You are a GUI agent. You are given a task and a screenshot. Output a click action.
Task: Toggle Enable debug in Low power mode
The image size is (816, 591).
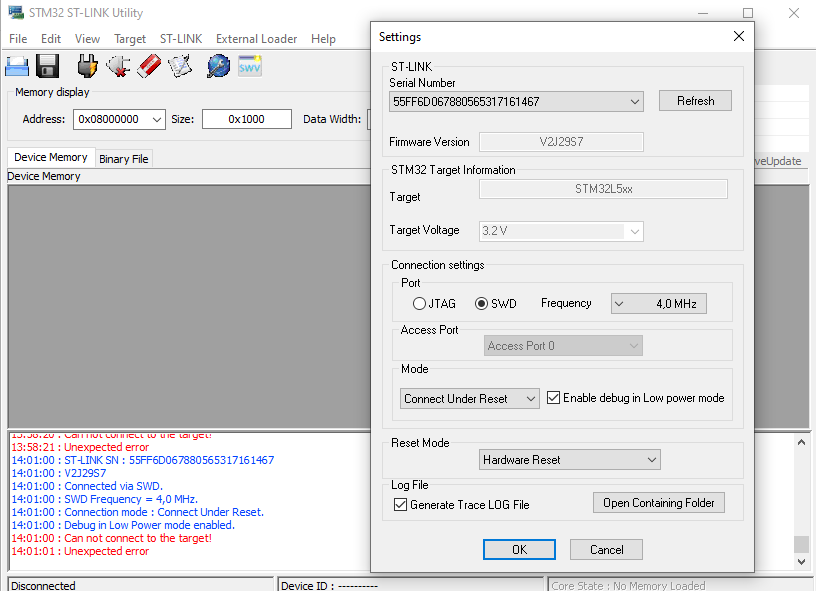[554, 398]
